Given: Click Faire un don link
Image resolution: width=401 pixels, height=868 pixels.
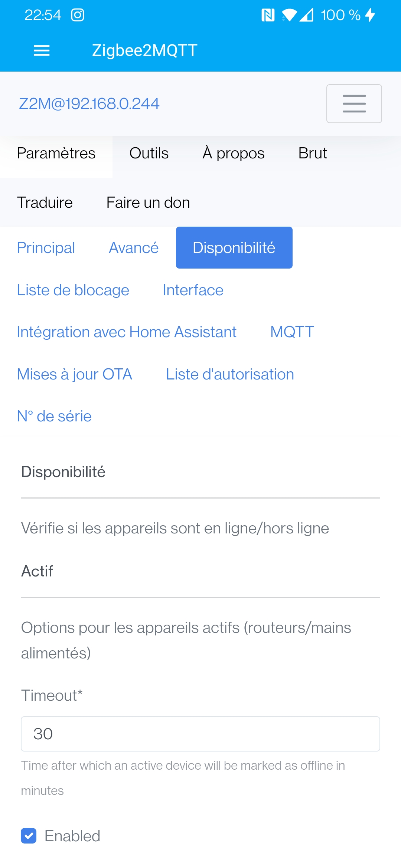Looking at the screenshot, I should [148, 203].
